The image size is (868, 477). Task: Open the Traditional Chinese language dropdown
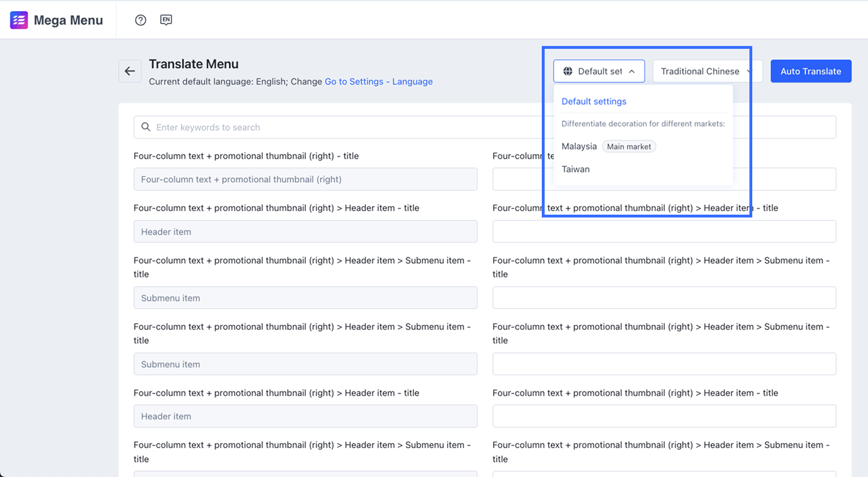click(702, 72)
